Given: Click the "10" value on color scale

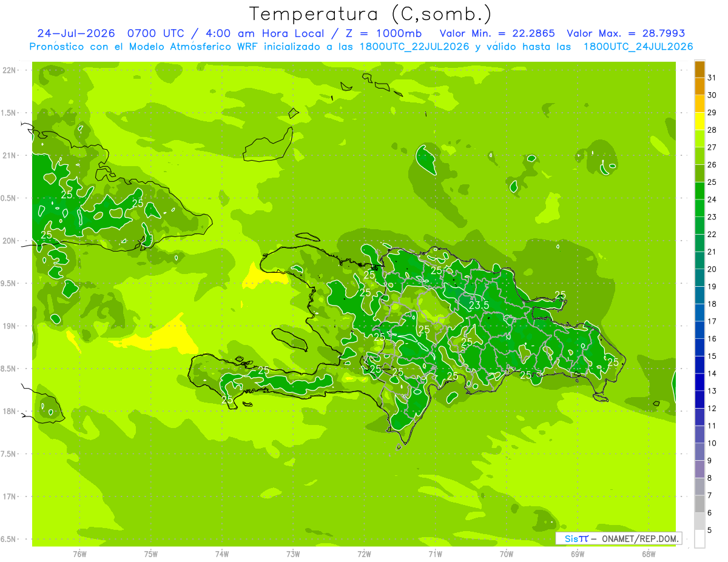Looking at the screenshot, I should pos(712,443).
